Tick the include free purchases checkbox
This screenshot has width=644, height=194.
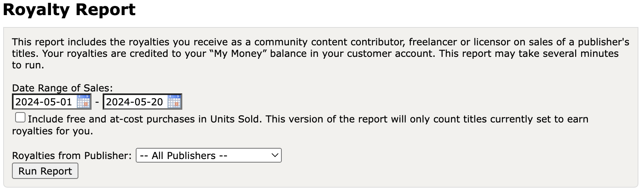coord(20,118)
